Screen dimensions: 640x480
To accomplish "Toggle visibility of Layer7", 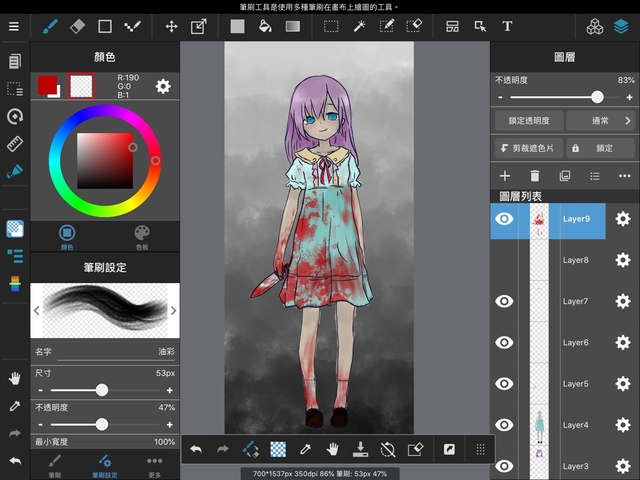I will point(505,301).
